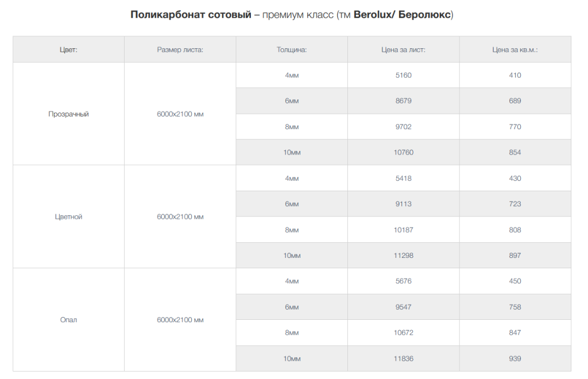Click the 'Цена за кв.м.:' header
The height and width of the screenshot is (379, 588).
point(514,49)
